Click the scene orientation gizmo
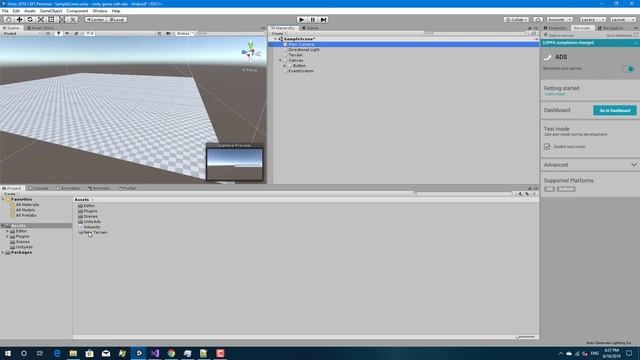 pyautogui.click(x=251, y=51)
